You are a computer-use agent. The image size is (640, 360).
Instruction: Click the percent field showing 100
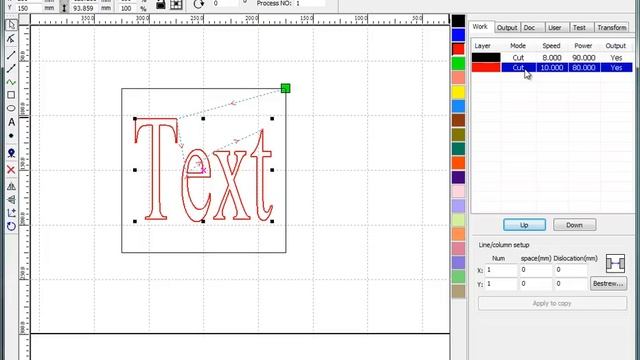point(128,8)
